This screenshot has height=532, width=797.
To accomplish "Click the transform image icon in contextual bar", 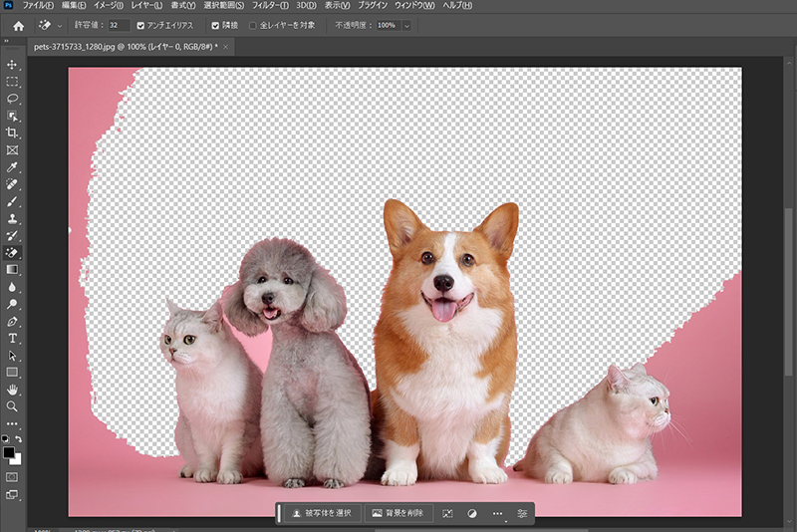I will (x=447, y=514).
